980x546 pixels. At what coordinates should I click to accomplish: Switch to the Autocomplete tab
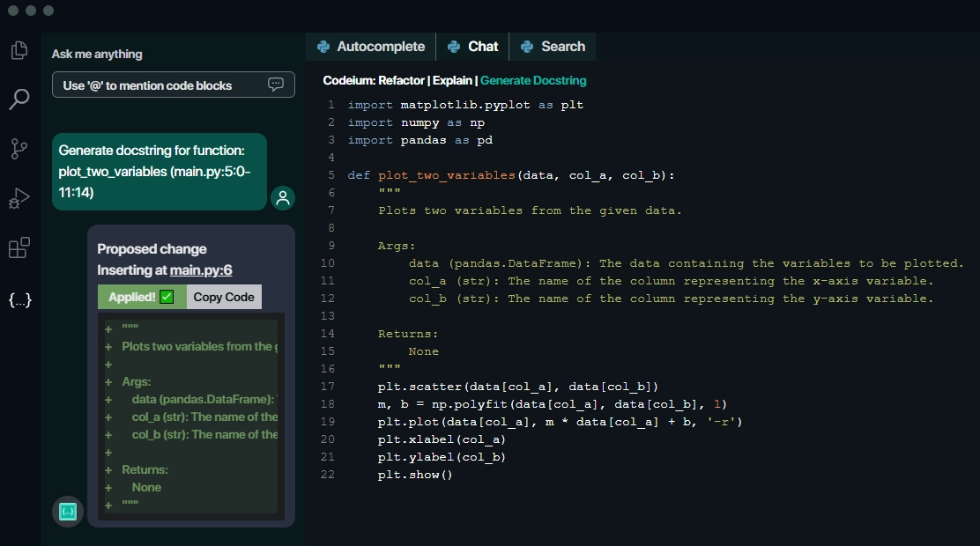pos(370,47)
